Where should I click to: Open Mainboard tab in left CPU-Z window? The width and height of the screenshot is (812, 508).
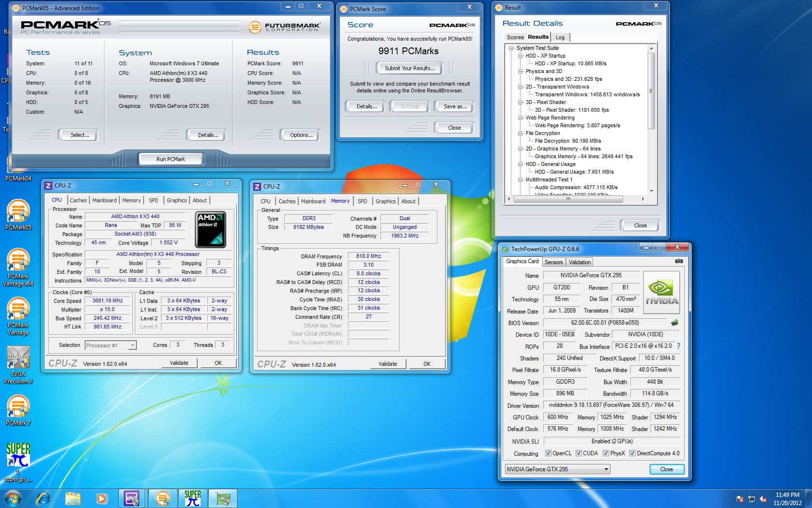click(x=104, y=200)
